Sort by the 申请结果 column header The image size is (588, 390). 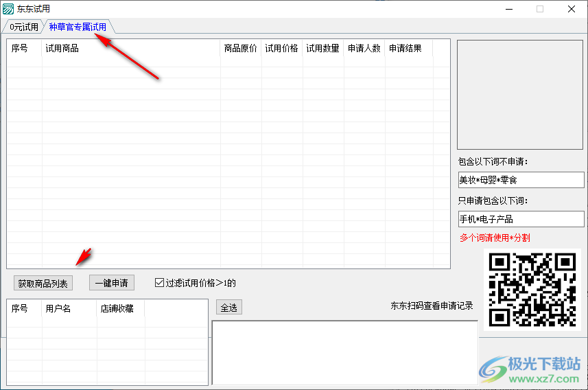pyautogui.click(x=409, y=49)
